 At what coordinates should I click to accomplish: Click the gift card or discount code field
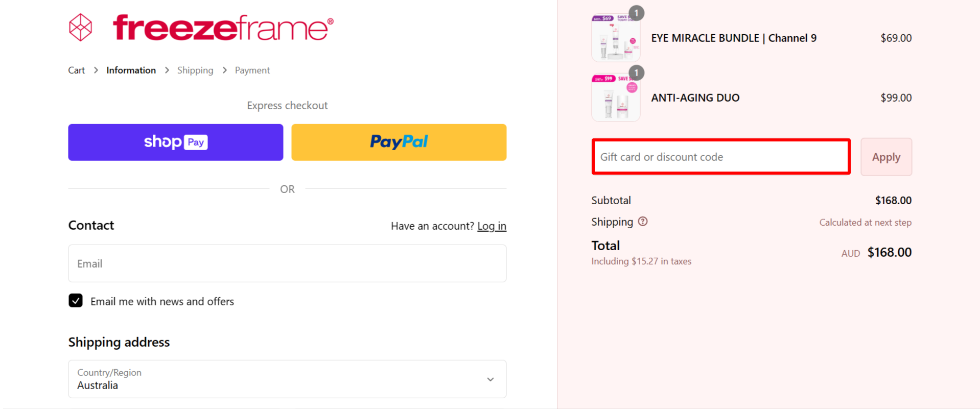coord(720,157)
